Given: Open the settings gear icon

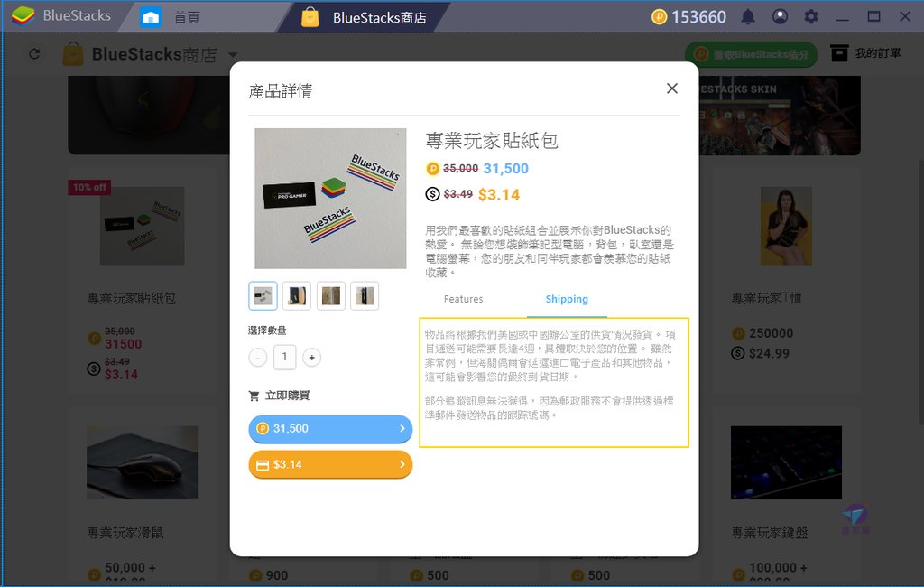Looking at the screenshot, I should (811, 16).
